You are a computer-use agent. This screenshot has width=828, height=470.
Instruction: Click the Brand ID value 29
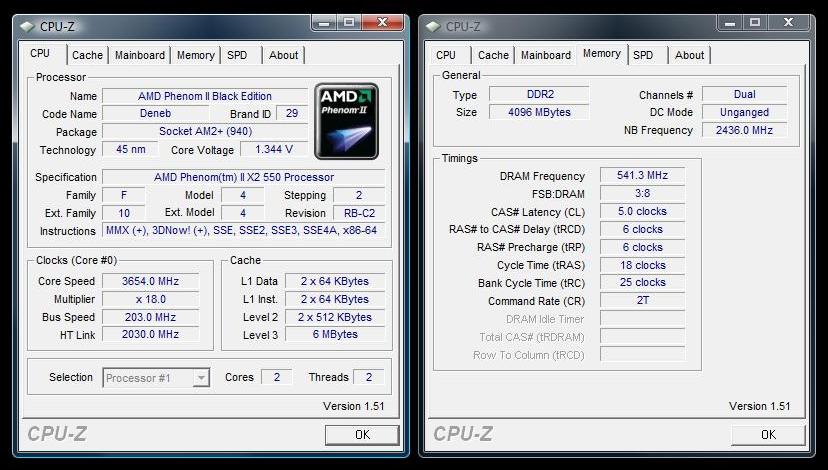pyautogui.click(x=291, y=114)
